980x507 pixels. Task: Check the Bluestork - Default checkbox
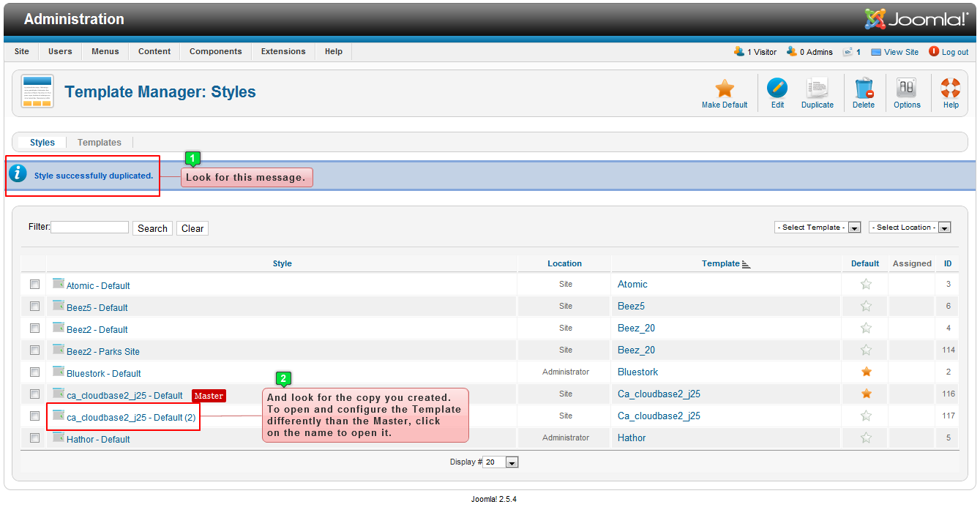pyautogui.click(x=34, y=372)
